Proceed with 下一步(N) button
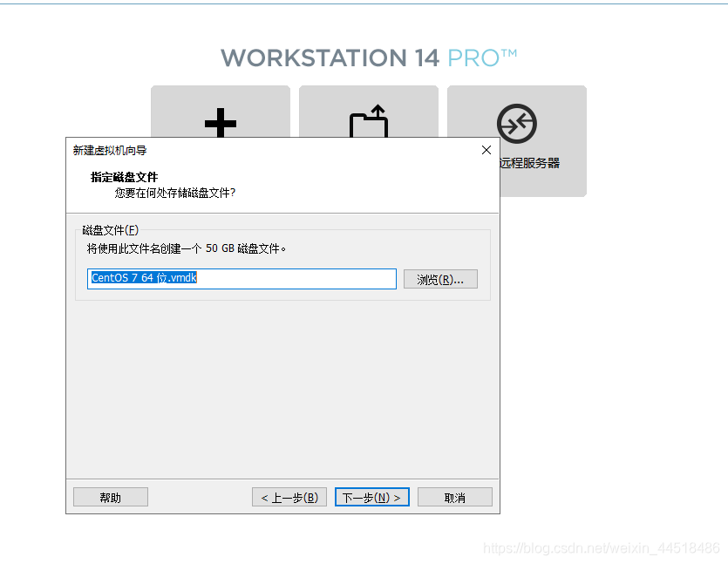Image resolution: width=728 pixels, height=564 pixels. [x=372, y=497]
